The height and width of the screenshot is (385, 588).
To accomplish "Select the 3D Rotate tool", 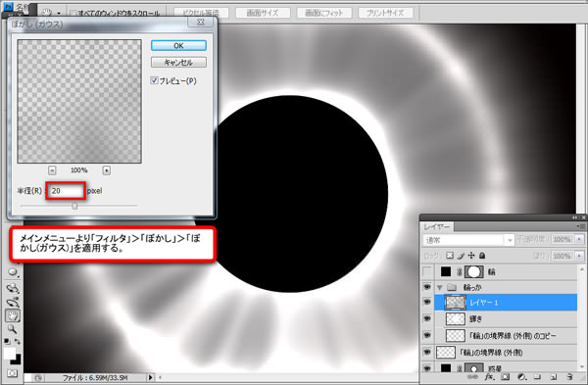I will 13,288.
